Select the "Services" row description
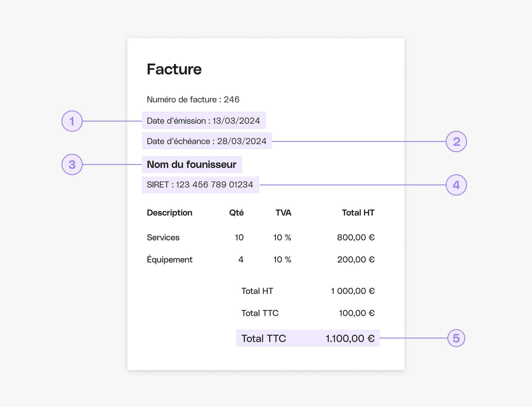 [163, 237]
